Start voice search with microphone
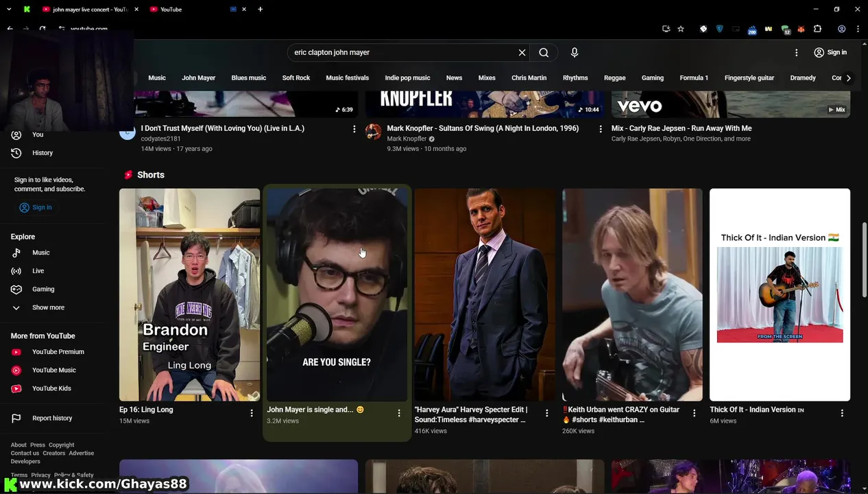868x494 pixels. (x=575, y=52)
